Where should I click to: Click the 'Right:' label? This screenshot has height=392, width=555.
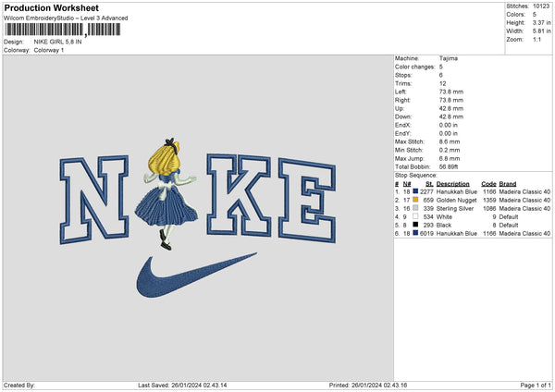tap(402, 100)
